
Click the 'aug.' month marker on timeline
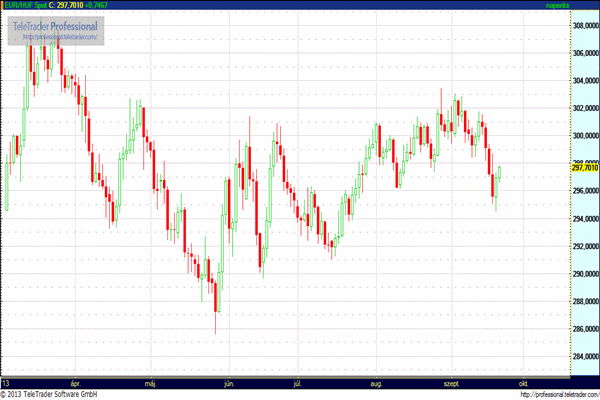(376, 382)
